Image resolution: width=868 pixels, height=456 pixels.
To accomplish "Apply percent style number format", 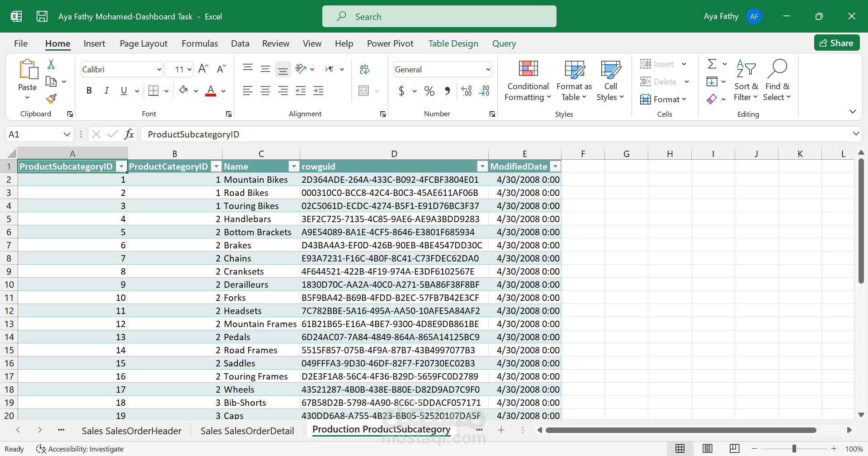I will click(429, 91).
